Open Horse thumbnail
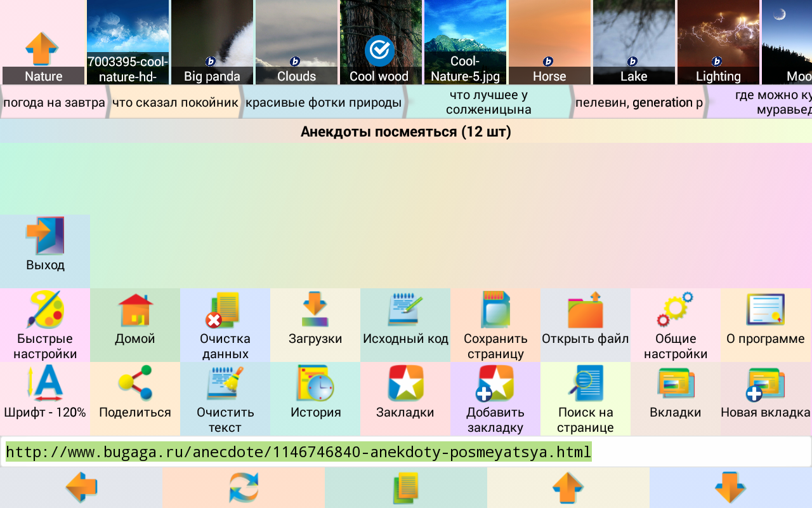 coord(549,43)
